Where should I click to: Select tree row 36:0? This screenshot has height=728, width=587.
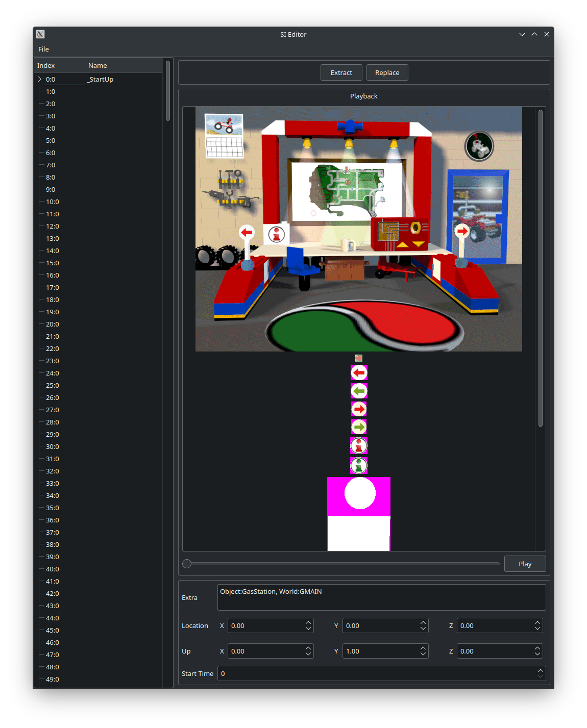pos(53,520)
